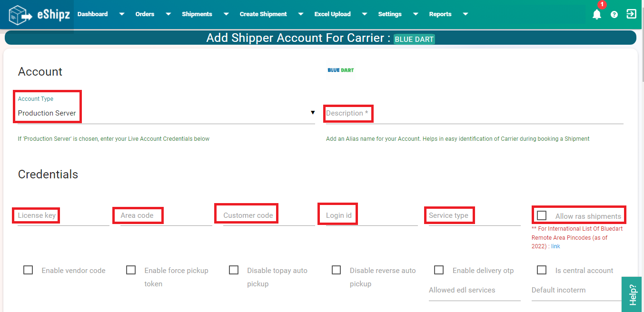Click the BLUE DART carrier badge
The image size is (644, 312).
[x=414, y=39]
